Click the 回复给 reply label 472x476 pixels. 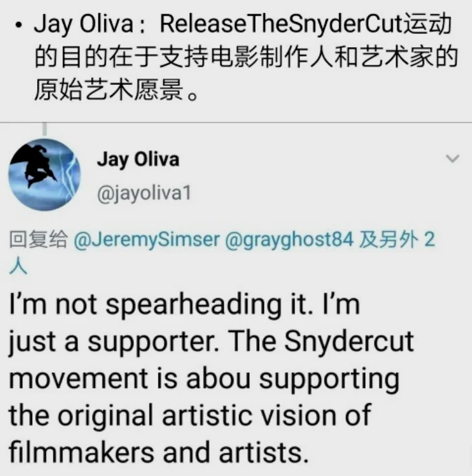(38, 239)
